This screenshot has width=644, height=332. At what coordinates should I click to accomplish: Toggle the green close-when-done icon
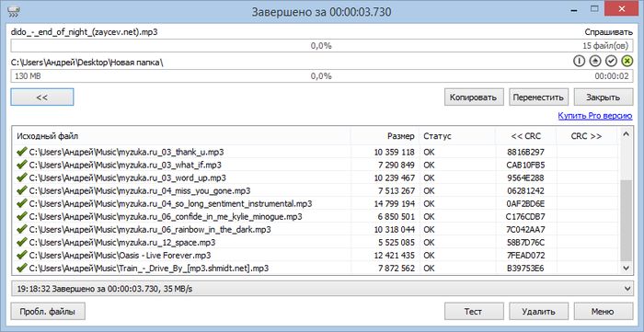[627, 61]
